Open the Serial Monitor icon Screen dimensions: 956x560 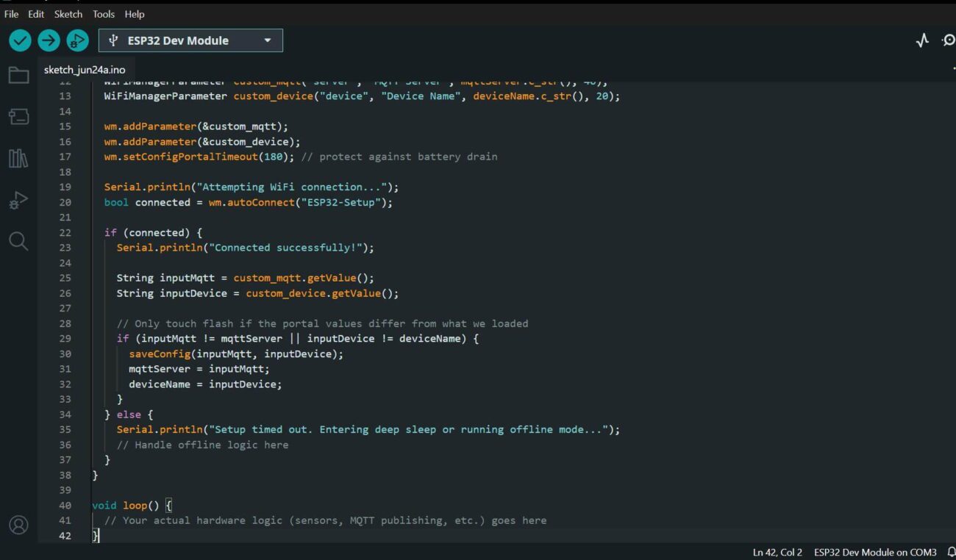pyautogui.click(x=949, y=40)
